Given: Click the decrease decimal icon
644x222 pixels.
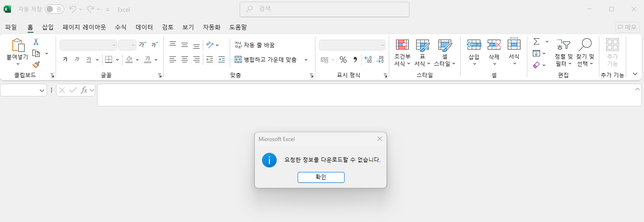Looking at the screenshot, I should (x=380, y=60).
